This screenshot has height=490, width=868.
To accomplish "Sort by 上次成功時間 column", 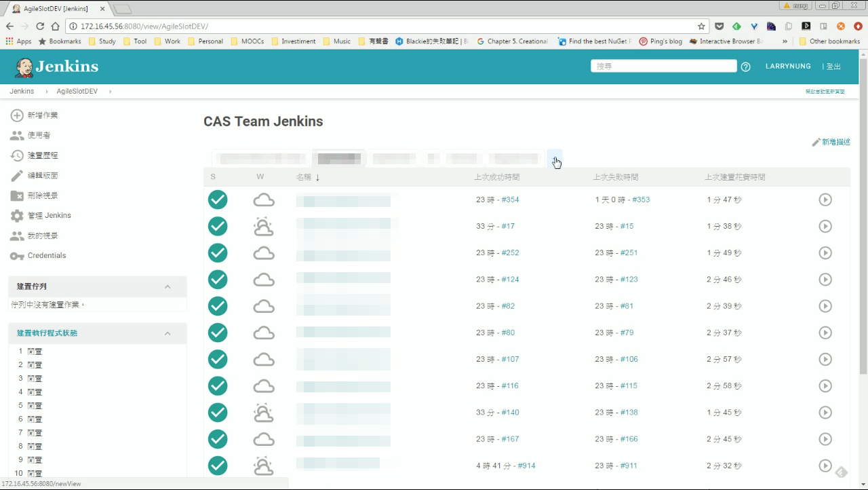I will (x=497, y=177).
